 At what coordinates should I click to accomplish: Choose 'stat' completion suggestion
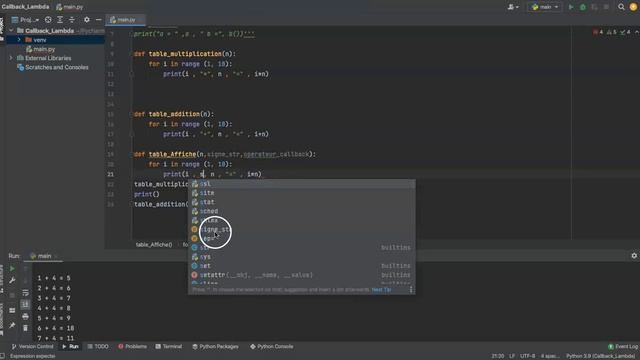[x=301, y=202]
